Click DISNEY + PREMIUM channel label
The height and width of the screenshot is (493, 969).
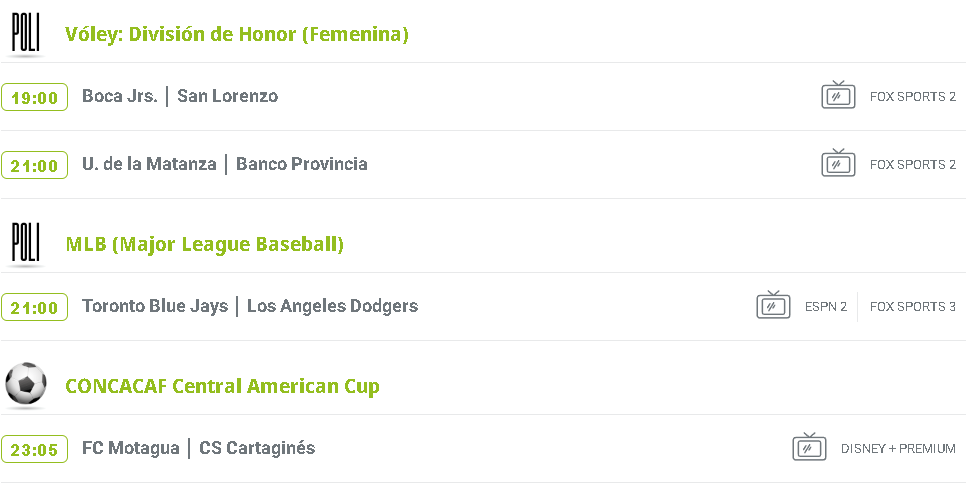898,449
